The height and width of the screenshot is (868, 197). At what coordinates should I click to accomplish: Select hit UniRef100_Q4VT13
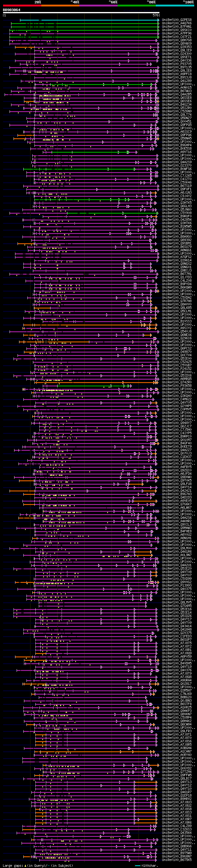(x=176, y=782)
